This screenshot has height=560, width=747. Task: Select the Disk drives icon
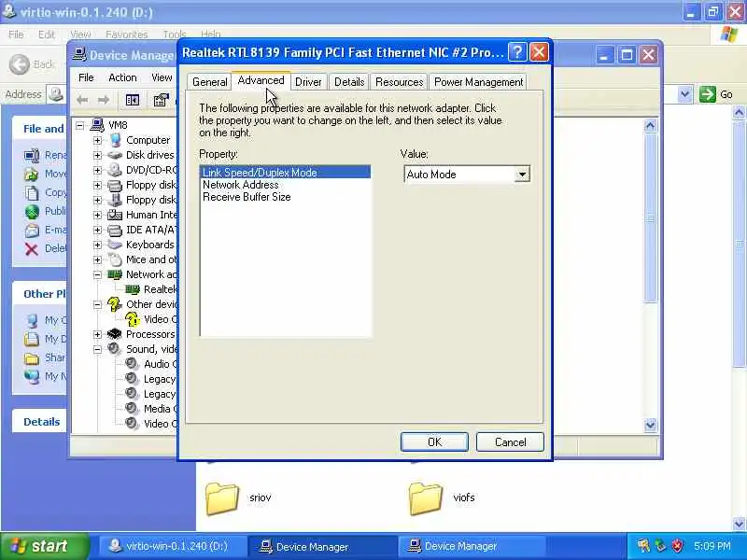[x=115, y=155]
